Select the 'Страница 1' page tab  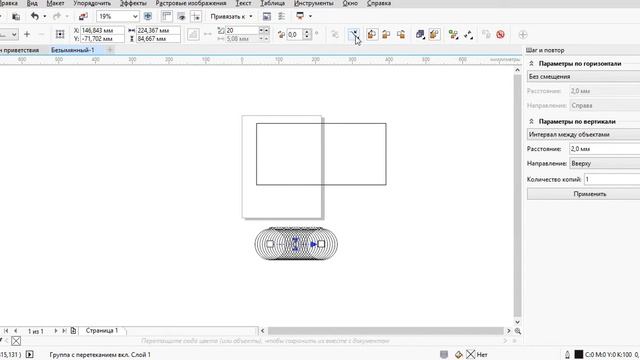(x=102, y=331)
